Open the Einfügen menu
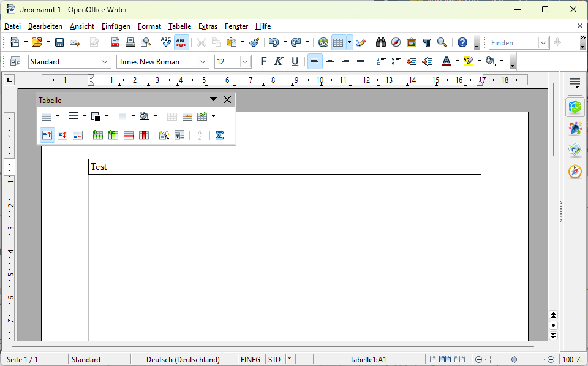 [x=116, y=26]
